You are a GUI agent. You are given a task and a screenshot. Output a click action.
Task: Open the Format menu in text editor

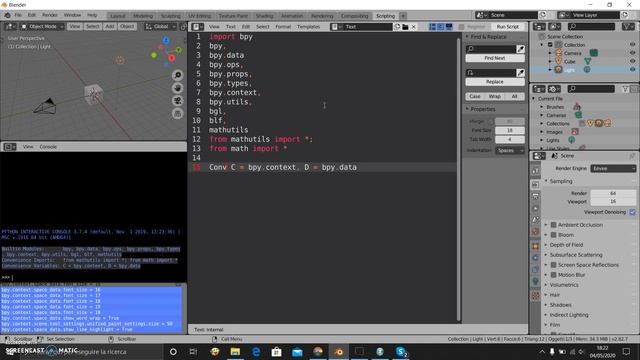click(x=283, y=27)
